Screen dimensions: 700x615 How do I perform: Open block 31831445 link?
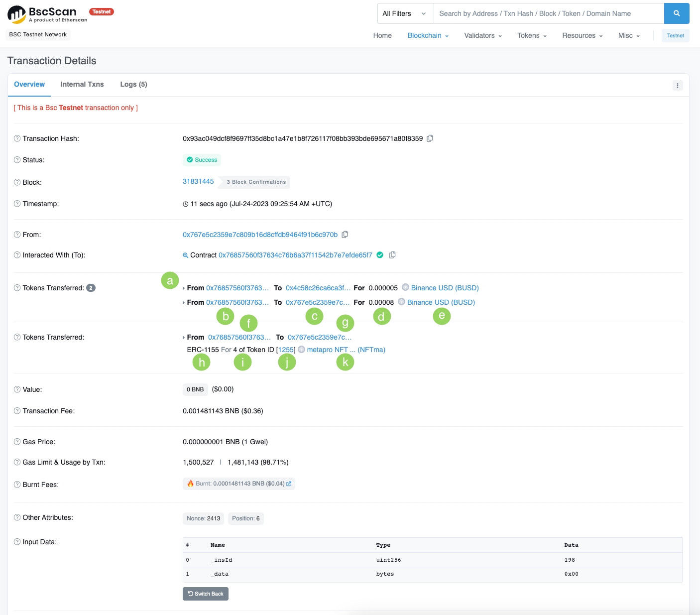(x=198, y=181)
